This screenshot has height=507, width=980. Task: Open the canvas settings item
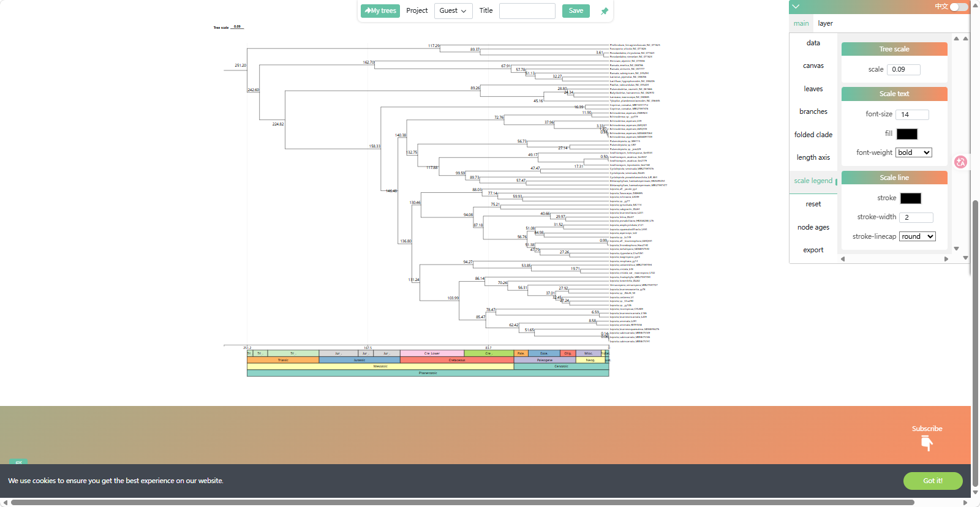click(813, 66)
